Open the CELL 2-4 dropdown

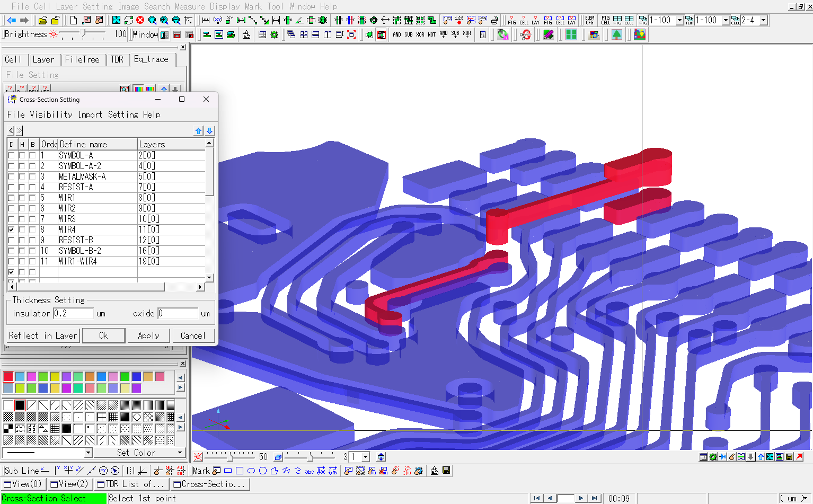click(763, 20)
